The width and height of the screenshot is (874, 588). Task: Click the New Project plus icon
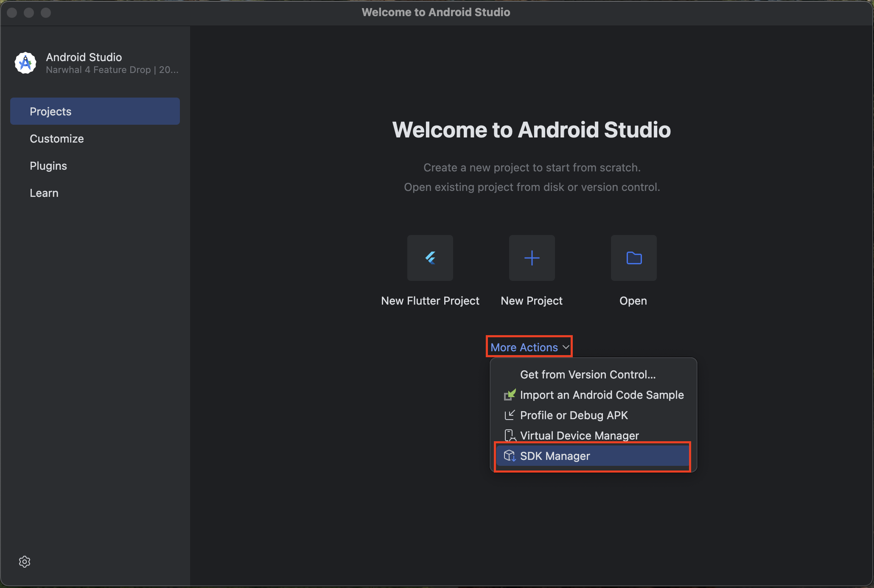532,258
